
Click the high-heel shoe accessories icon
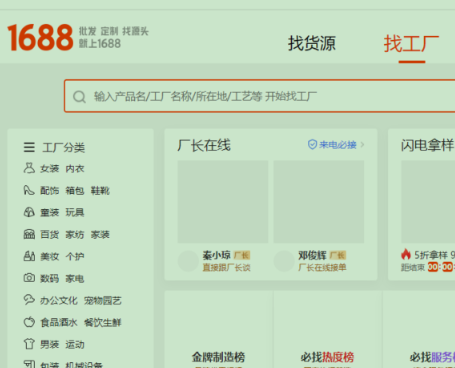click(29, 190)
